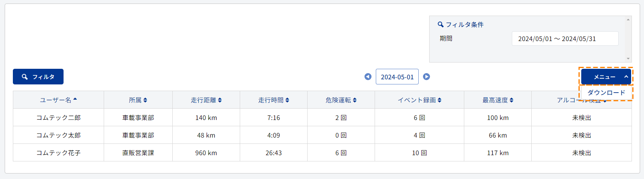Sort table by 走行距離 column

206,100
